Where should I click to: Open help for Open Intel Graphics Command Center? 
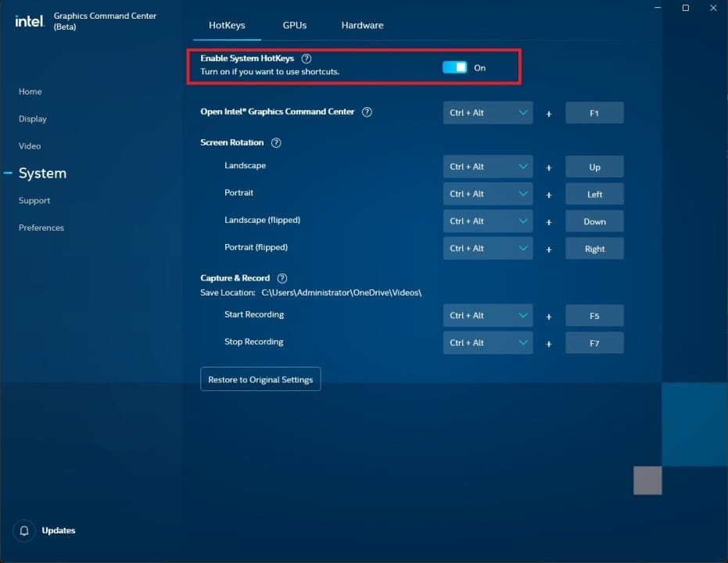coord(366,112)
